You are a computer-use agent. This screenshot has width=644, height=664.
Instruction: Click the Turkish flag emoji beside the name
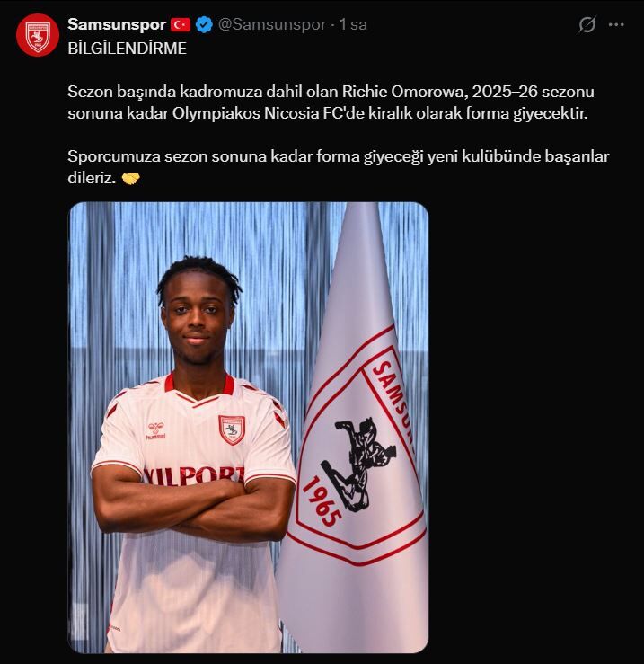(181, 24)
